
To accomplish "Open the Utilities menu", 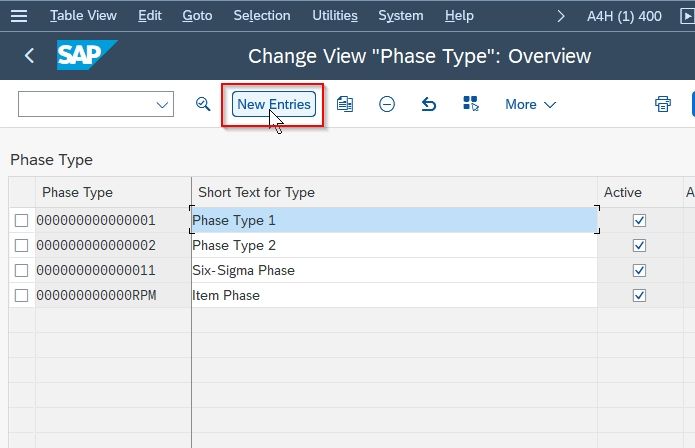I will coord(335,16).
